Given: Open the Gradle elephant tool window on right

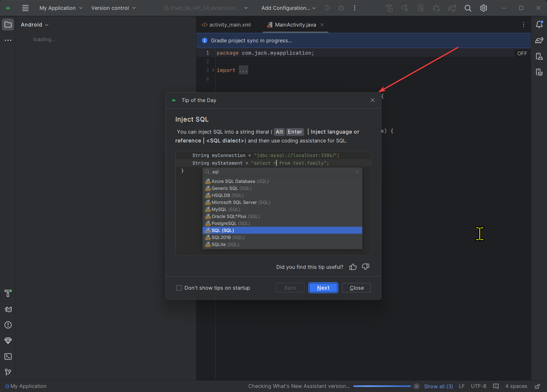Looking at the screenshot, I should (539, 40).
